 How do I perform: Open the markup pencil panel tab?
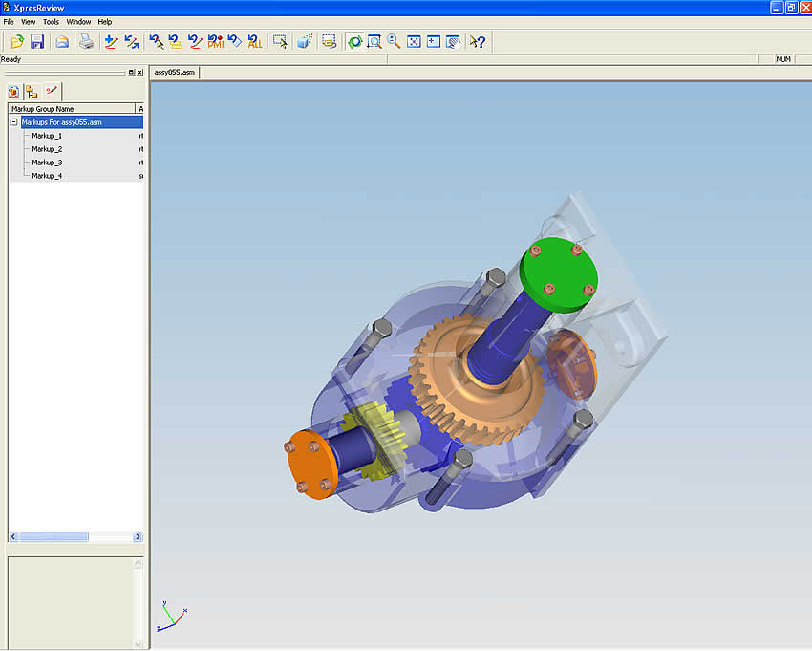(52, 91)
